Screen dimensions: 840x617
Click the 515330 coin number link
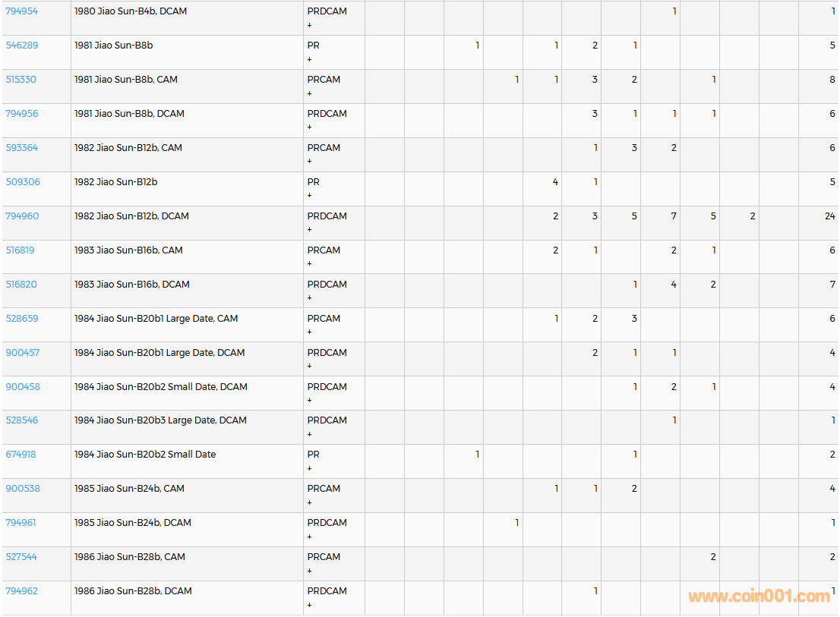tap(21, 80)
